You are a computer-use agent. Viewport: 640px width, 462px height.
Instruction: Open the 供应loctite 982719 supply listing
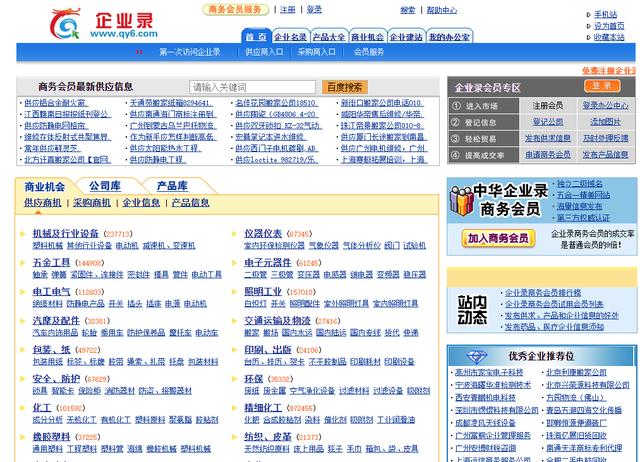coord(276,160)
